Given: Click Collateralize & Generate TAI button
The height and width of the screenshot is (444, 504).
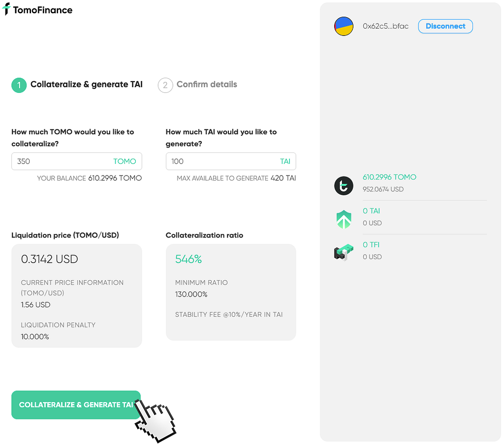Looking at the screenshot, I should point(76,405).
